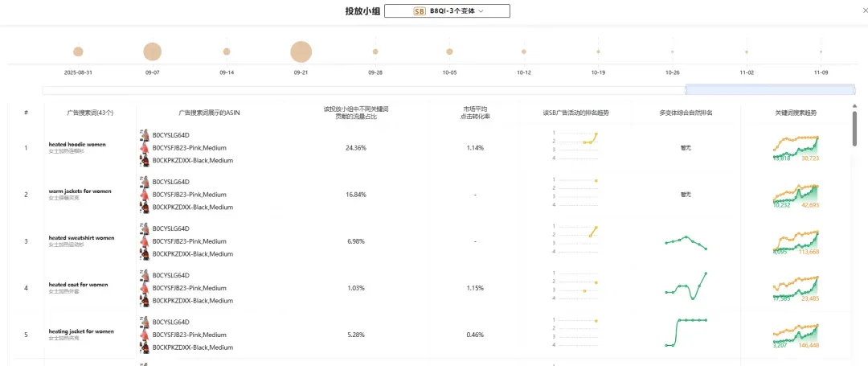Click keyword heated hoodie women

tap(77, 145)
